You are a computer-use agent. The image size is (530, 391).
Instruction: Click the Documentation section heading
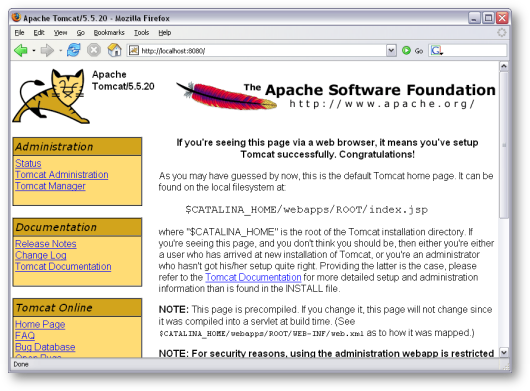[x=56, y=227]
